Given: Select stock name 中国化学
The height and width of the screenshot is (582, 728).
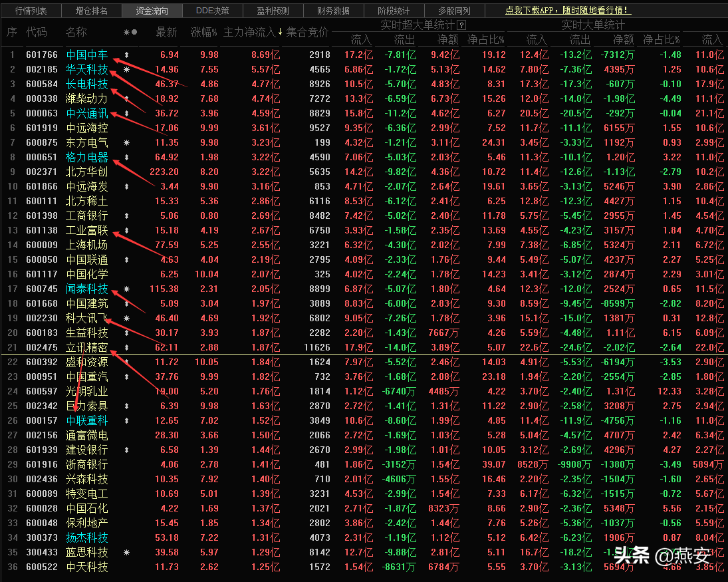Looking at the screenshot, I should click(87, 275).
